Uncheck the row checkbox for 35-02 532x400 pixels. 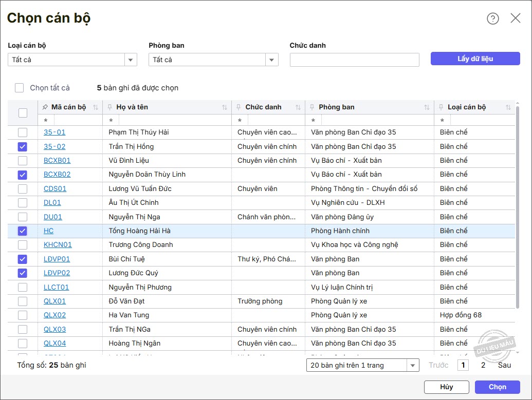[x=23, y=146]
